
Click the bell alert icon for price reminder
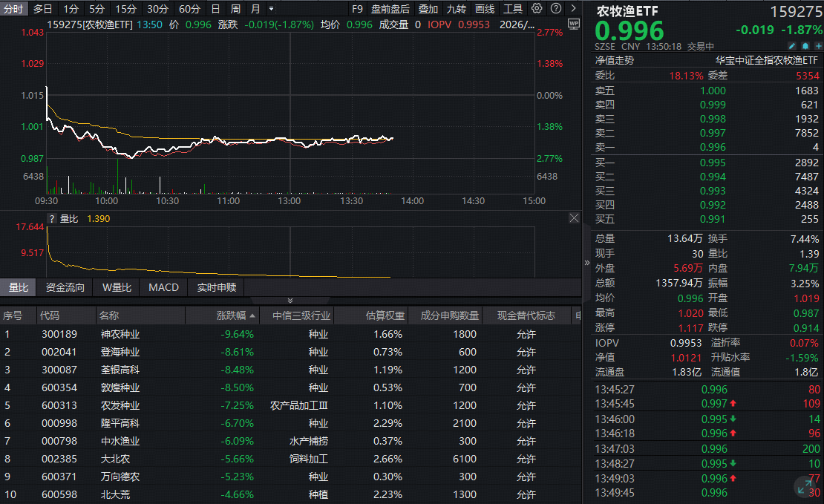(x=804, y=45)
